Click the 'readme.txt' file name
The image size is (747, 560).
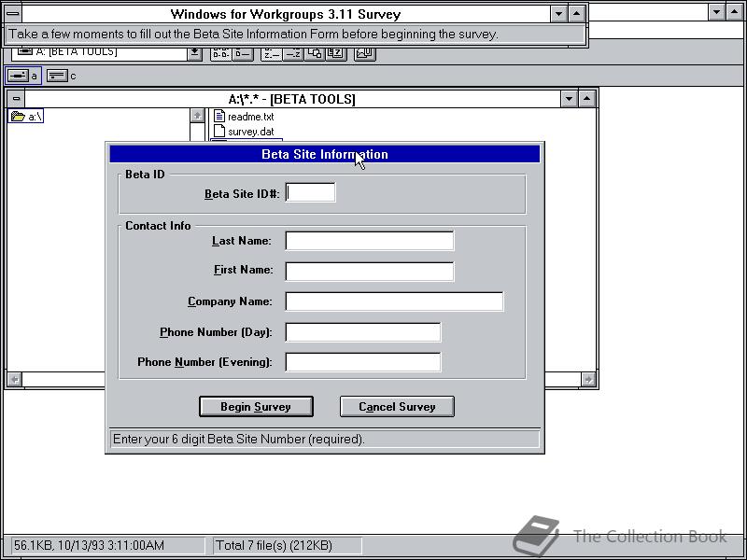click(x=250, y=117)
